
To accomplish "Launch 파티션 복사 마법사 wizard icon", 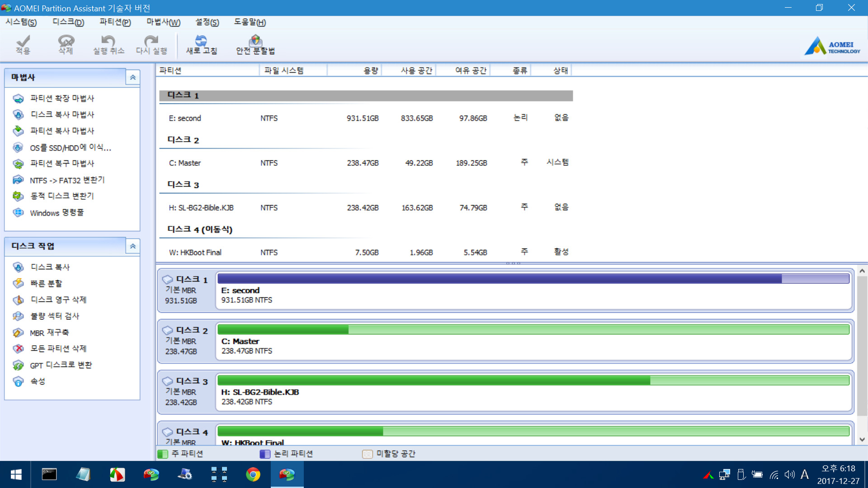I will pos(18,131).
